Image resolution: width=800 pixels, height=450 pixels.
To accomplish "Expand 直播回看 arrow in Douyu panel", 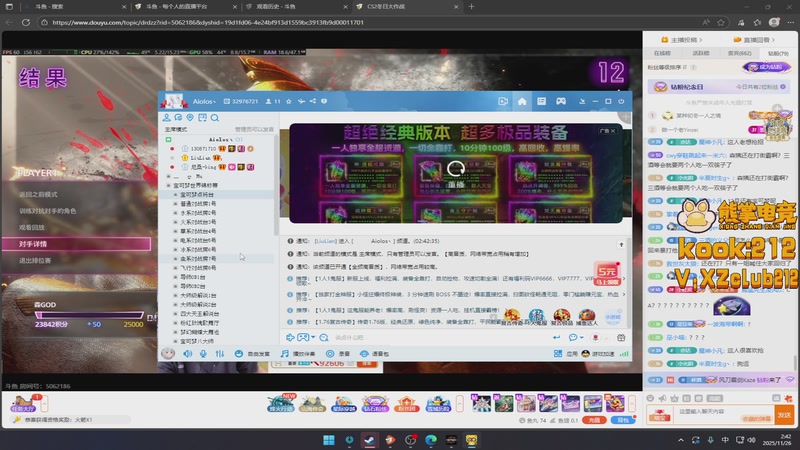I will pyautogui.click(x=773, y=40).
